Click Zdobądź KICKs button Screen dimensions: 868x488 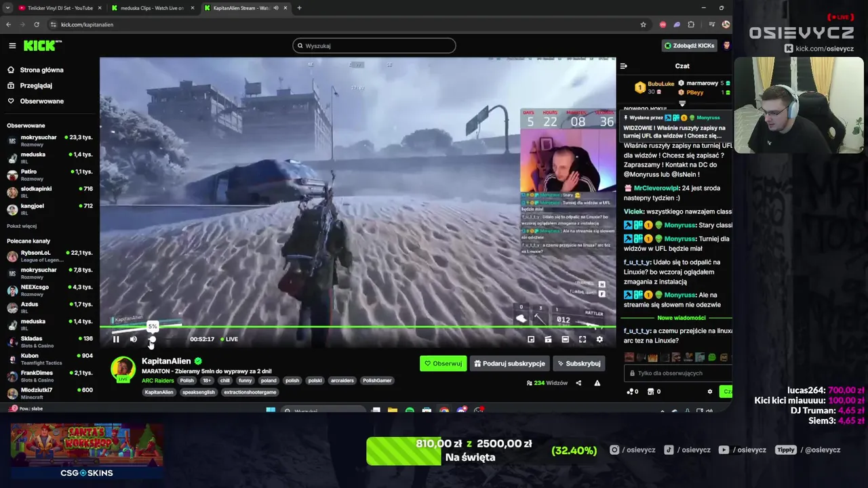click(689, 45)
